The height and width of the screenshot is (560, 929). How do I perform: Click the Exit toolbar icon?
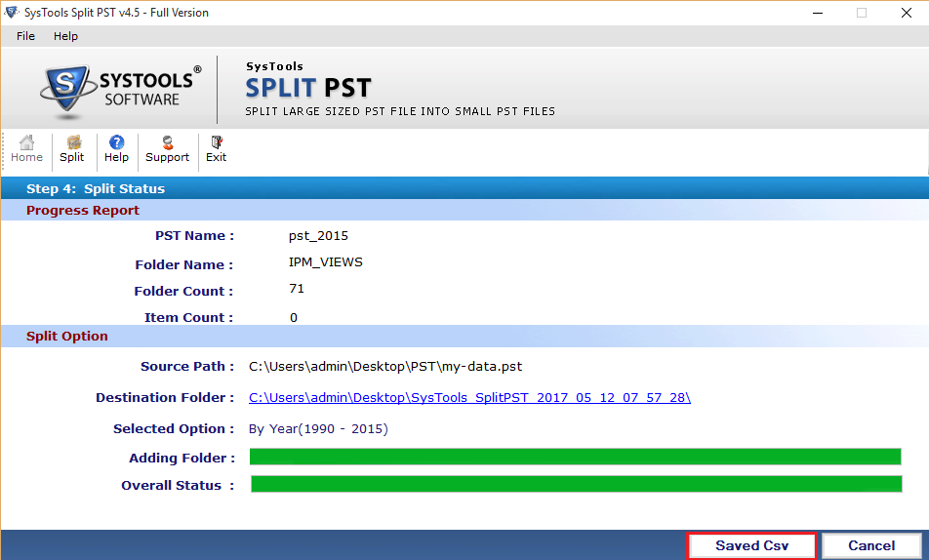point(217,148)
